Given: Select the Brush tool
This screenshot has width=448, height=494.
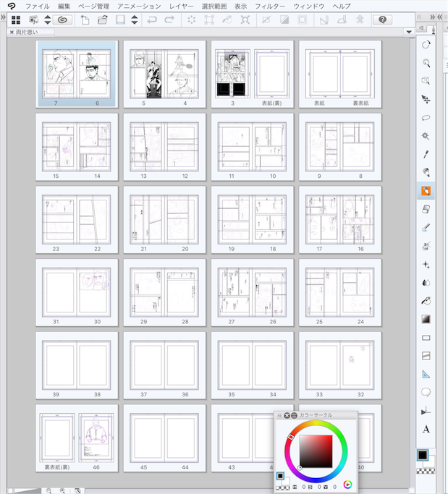Looking at the screenshot, I should [x=426, y=227].
